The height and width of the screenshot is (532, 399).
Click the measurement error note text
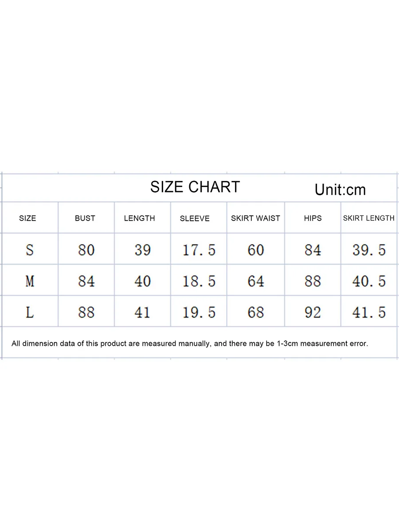coord(190,344)
